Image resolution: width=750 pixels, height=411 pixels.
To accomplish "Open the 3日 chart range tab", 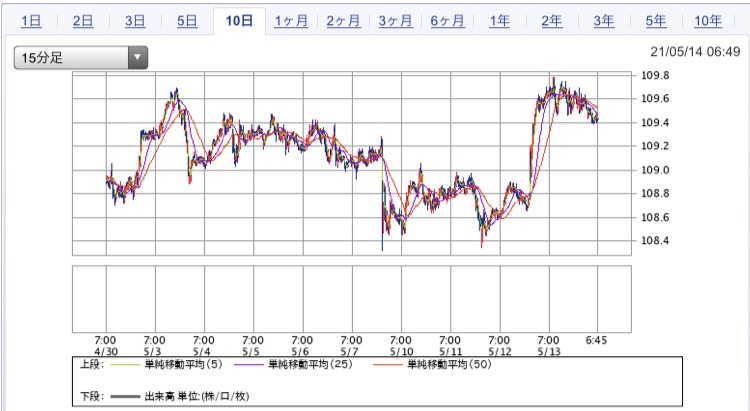I will [135, 21].
